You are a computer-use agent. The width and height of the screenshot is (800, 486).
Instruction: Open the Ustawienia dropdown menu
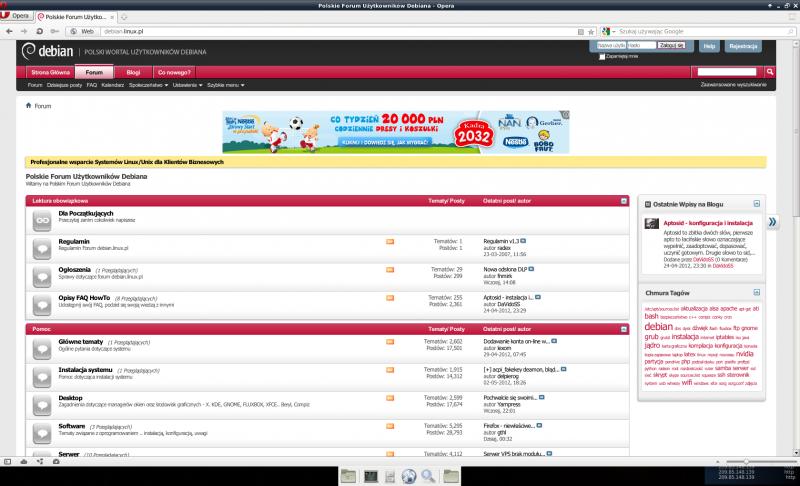click(186, 86)
